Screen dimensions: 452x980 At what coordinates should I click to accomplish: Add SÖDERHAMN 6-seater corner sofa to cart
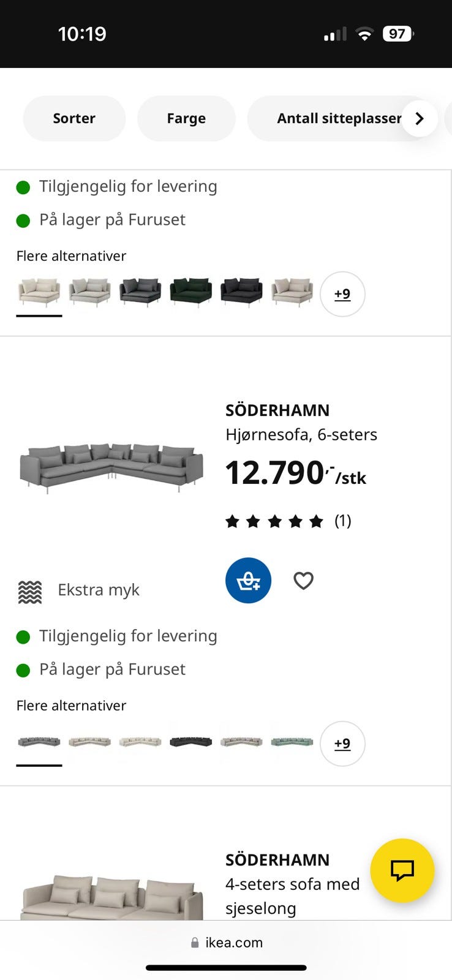[248, 580]
